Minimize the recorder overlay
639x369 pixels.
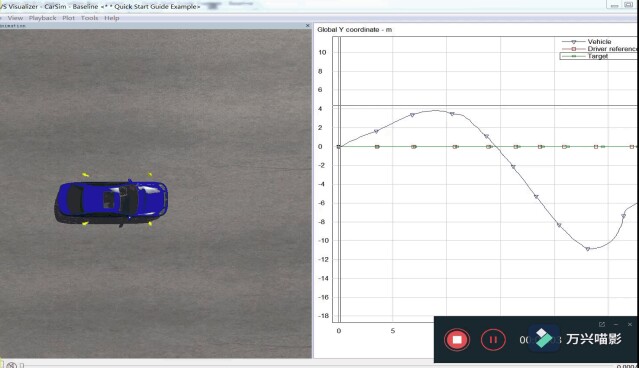616,325
